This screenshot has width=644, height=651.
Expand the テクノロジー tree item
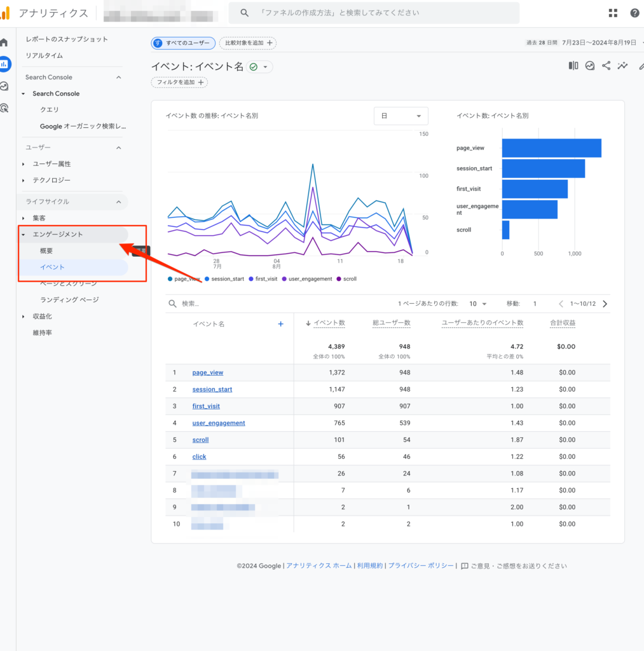click(x=24, y=181)
